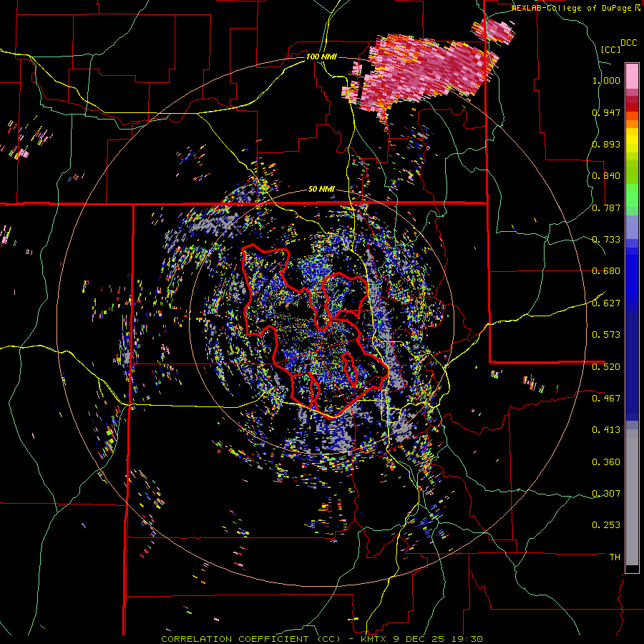The height and width of the screenshot is (644, 644).
Task: Click the 0.680 scale label
Action: pos(606,271)
